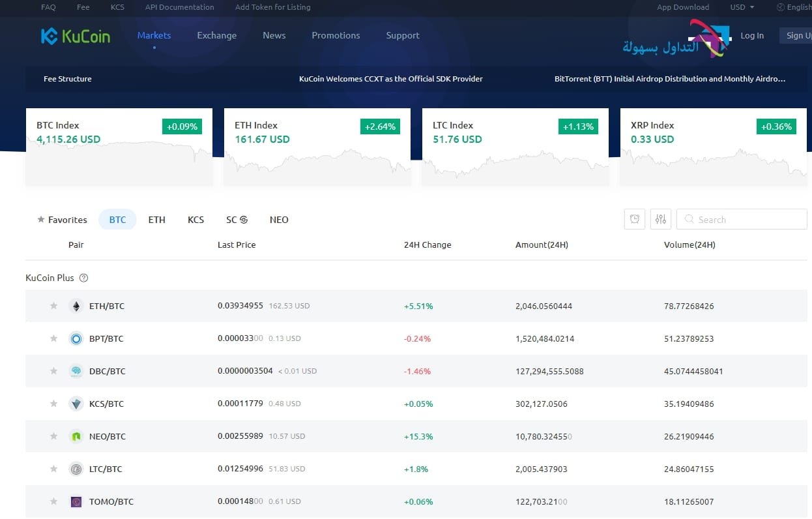The height and width of the screenshot is (519, 812).
Task: Click the globe language icon
Action: tap(781, 7)
